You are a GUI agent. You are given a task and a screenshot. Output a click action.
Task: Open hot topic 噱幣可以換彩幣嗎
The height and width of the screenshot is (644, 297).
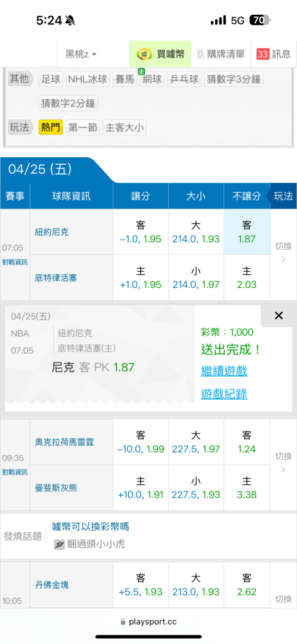coord(90,526)
